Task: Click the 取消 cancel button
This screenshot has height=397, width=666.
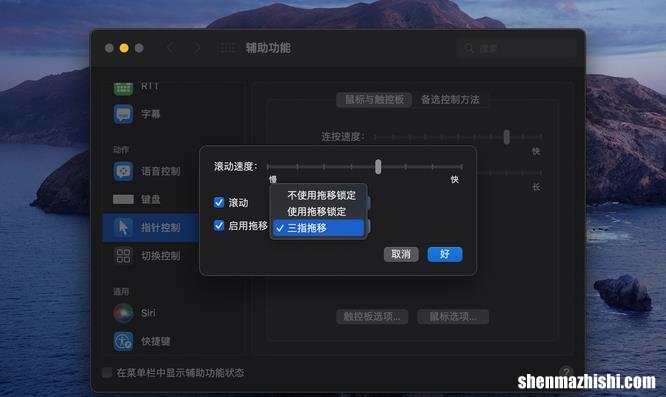Action: tap(401, 254)
